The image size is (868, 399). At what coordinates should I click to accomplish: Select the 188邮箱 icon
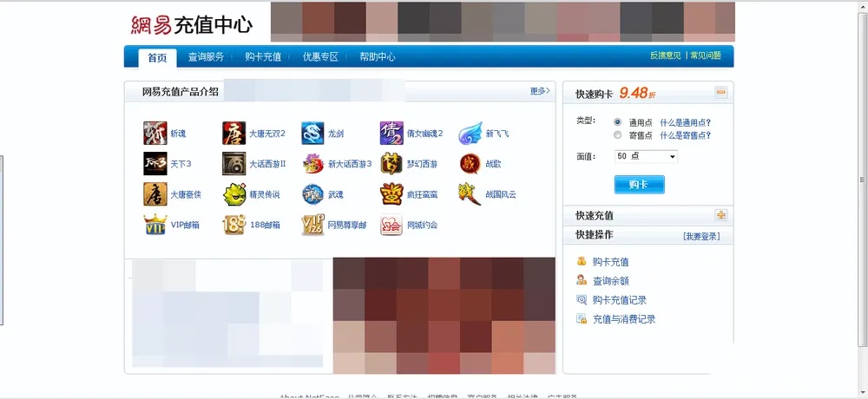(233, 225)
